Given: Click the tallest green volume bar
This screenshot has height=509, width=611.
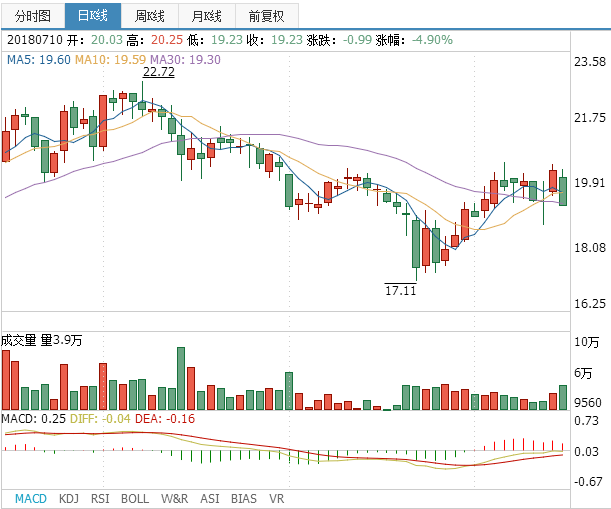Looking at the screenshot, I should click(x=181, y=378).
